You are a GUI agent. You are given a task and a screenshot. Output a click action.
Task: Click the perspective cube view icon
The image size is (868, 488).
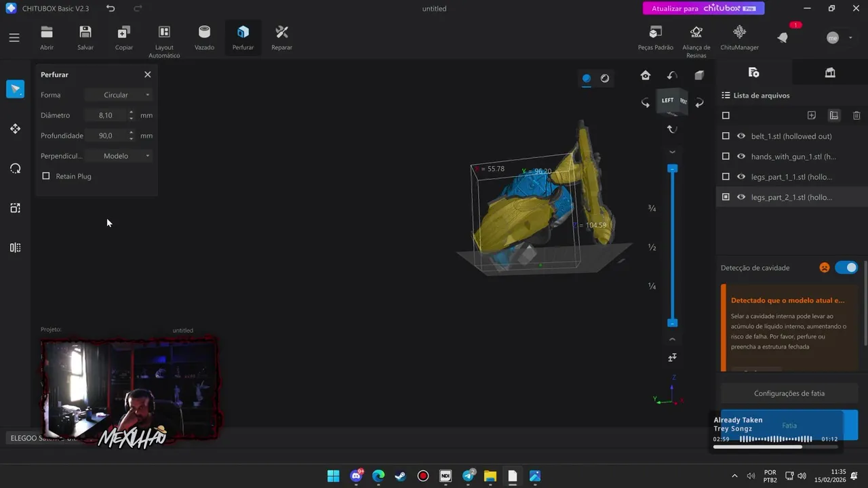click(x=699, y=75)
